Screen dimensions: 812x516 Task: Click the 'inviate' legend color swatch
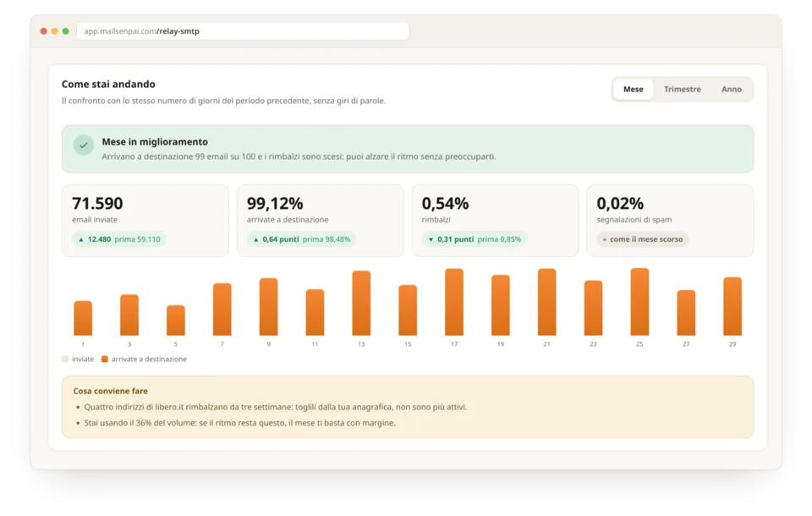click(x=65, y=359)
